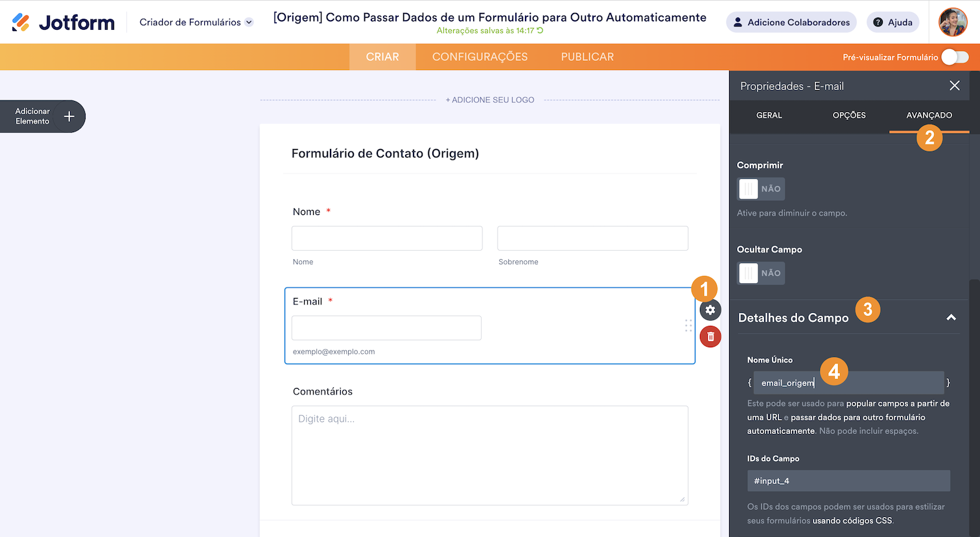This screenshot has height=537, width=980.
Task: Close the Propriedades panel
Action: (954, 86)
